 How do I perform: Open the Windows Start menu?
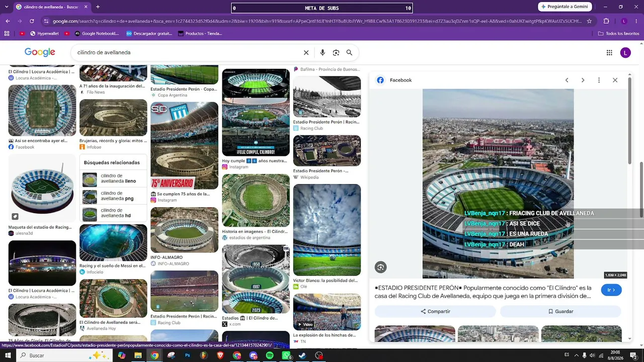[x=8, y=355]
